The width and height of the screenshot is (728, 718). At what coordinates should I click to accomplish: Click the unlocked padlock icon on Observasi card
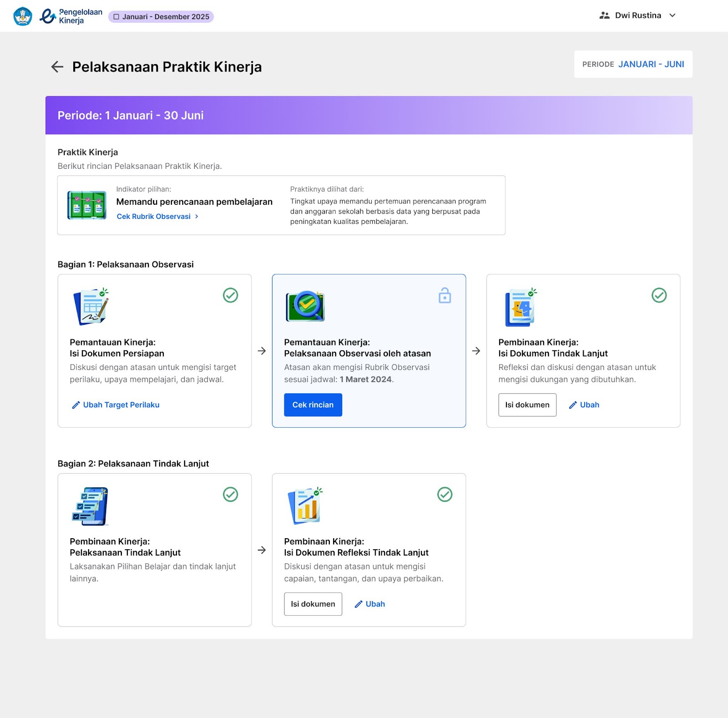[x=445, y=295]
